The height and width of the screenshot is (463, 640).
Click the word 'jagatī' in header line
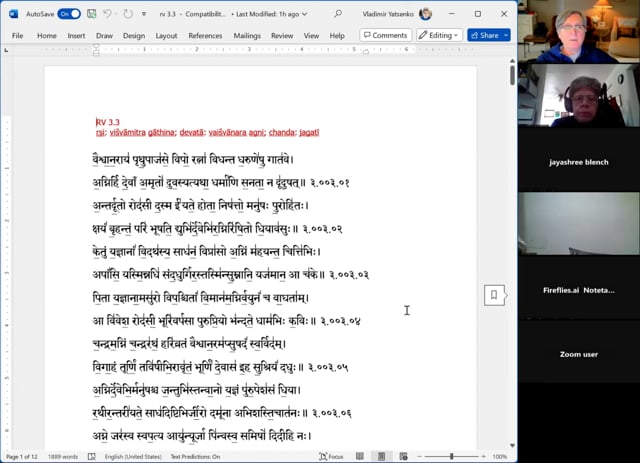309,132
